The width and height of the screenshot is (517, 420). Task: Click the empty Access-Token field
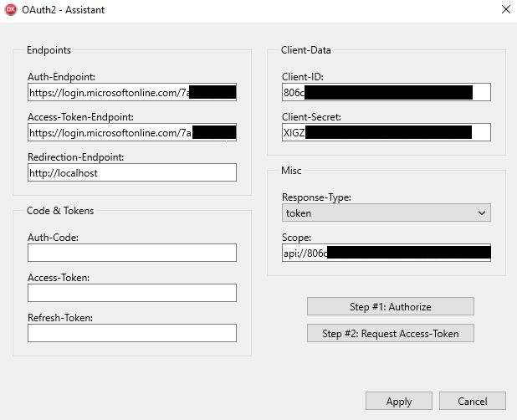(132, 293)
